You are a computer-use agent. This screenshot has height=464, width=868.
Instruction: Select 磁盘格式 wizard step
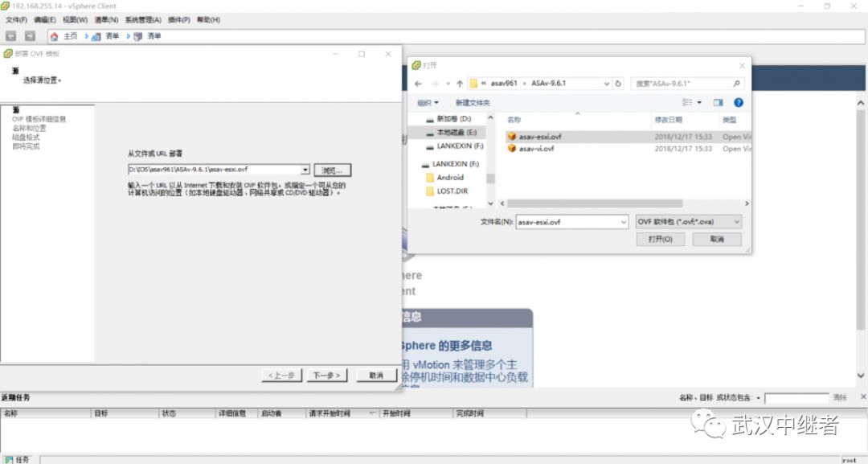(x=26, y=138)
